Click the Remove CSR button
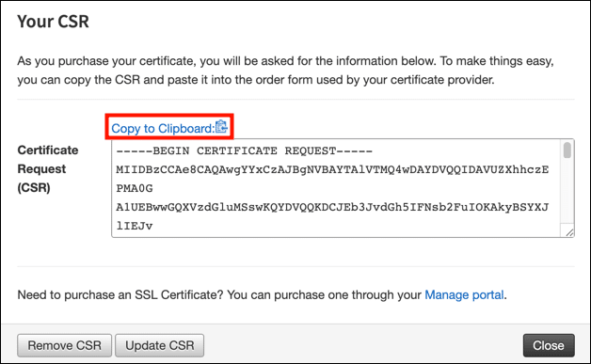Image resolution: width=591 pixels, height=364 pixels. (x=64, y=345)
